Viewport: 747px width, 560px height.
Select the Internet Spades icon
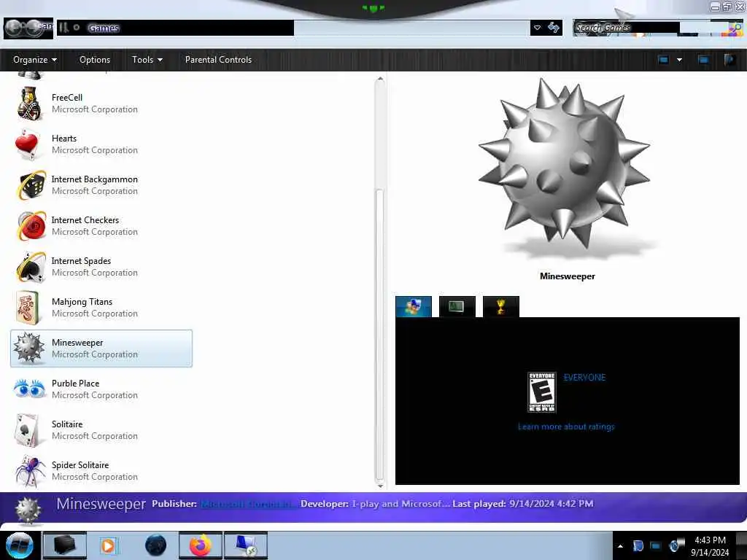tap(31, 267)
